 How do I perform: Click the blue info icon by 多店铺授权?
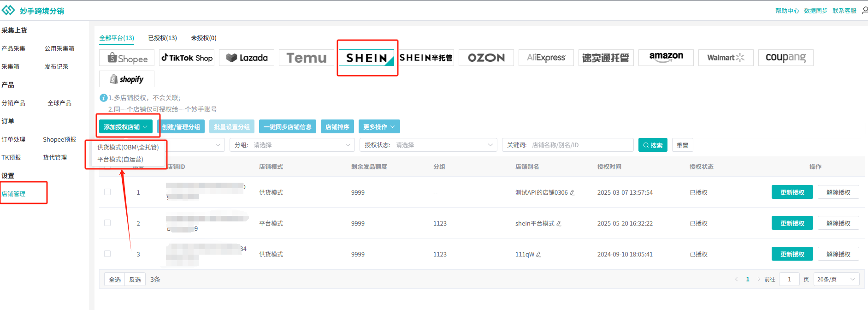tap(104, 98)
